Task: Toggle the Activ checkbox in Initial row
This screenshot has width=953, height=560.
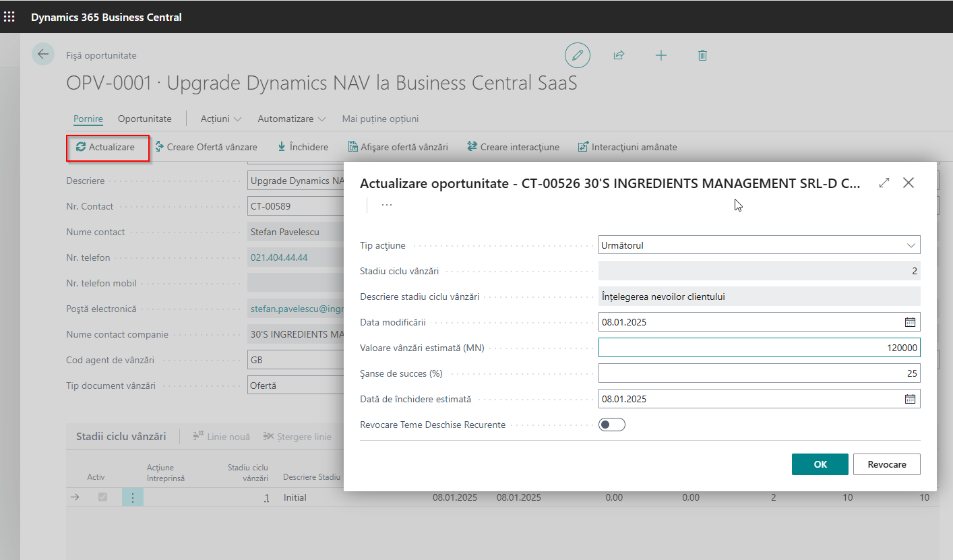Action: pyautogui.click(x=103, y=497)
